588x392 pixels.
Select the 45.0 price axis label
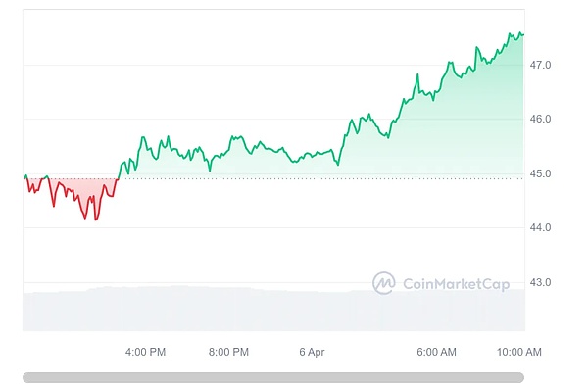coord(540,174)
